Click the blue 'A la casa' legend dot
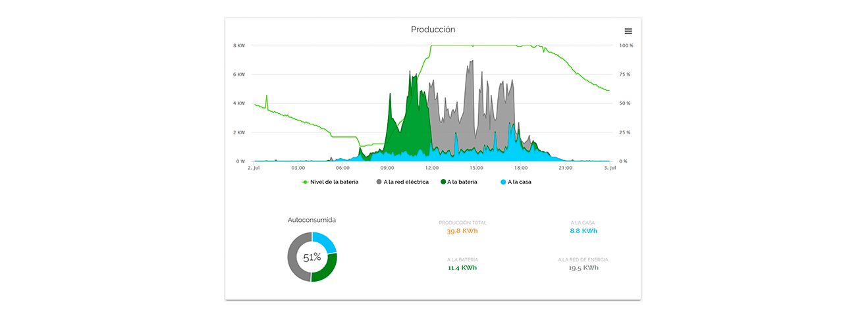868x316 pixels. click(x=503, y=182)
